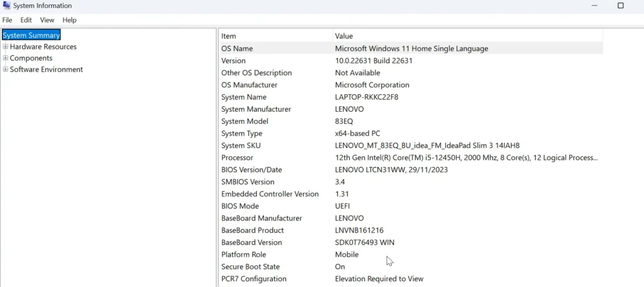The height and width of the screenshot is (287, 644).
Task: Expand the Components node
Action: [x=5, y=58]
